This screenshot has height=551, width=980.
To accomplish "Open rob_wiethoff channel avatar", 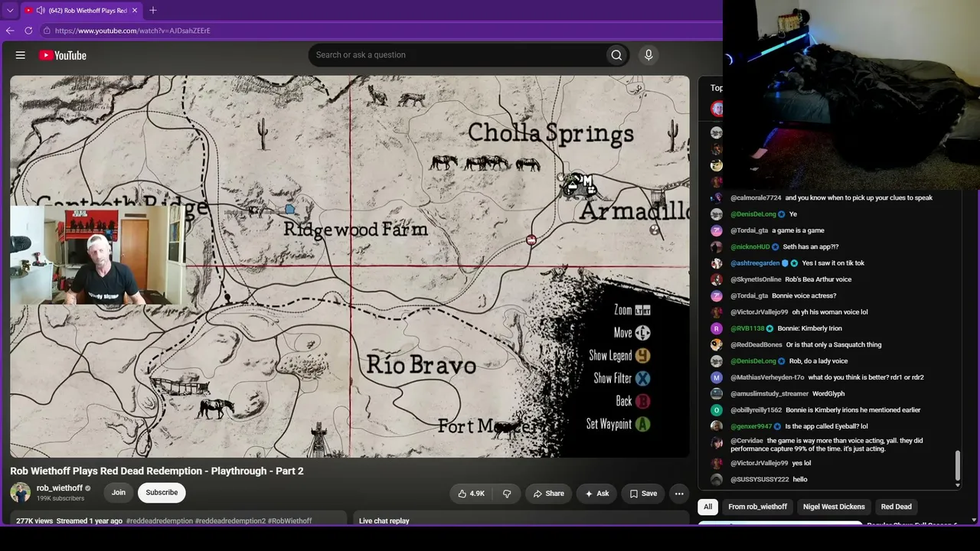I will tap(21, 492).
